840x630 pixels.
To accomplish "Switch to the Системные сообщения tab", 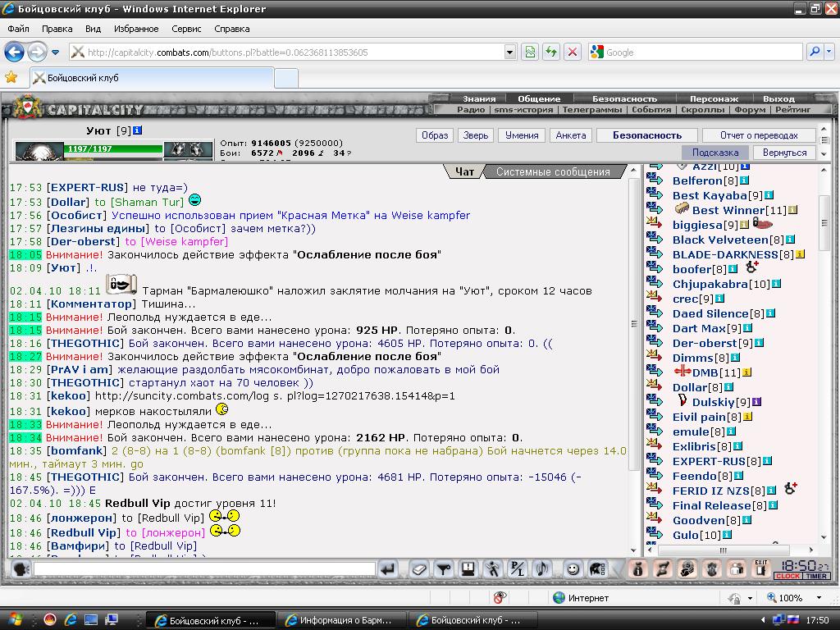I will tap(553, 171).
